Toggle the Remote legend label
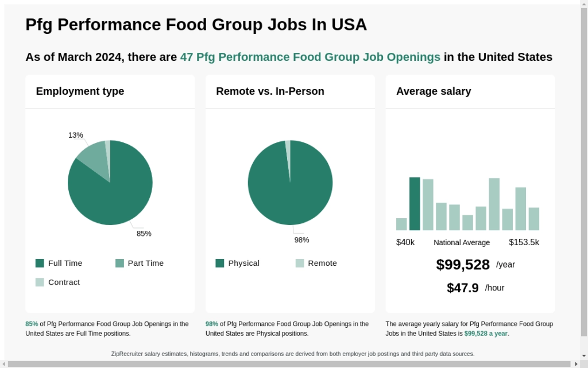This screenshot has width=588, height=368. coord(323,263)
